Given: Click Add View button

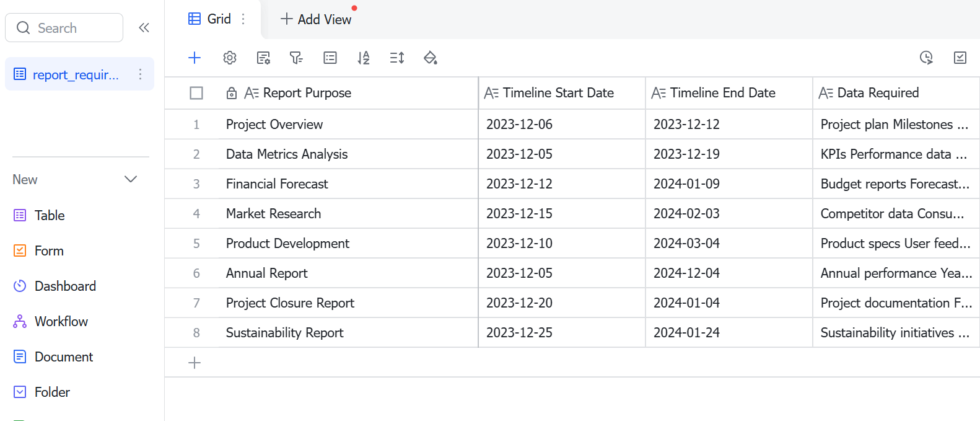Looking at the screenshot, I should coord(316,19).
